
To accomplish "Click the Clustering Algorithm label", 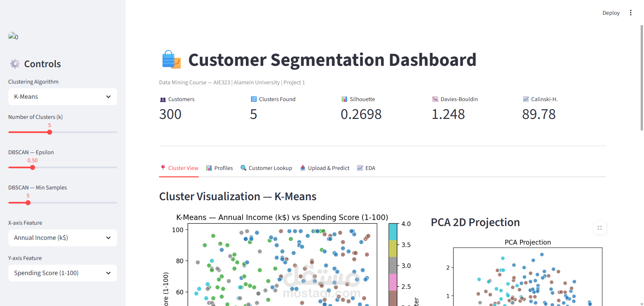I will coord(33,82).
